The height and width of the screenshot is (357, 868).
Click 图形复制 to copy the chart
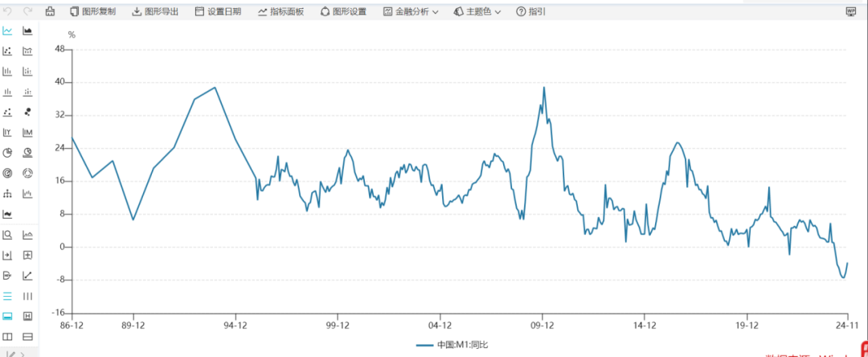click(x=93, y=11)
